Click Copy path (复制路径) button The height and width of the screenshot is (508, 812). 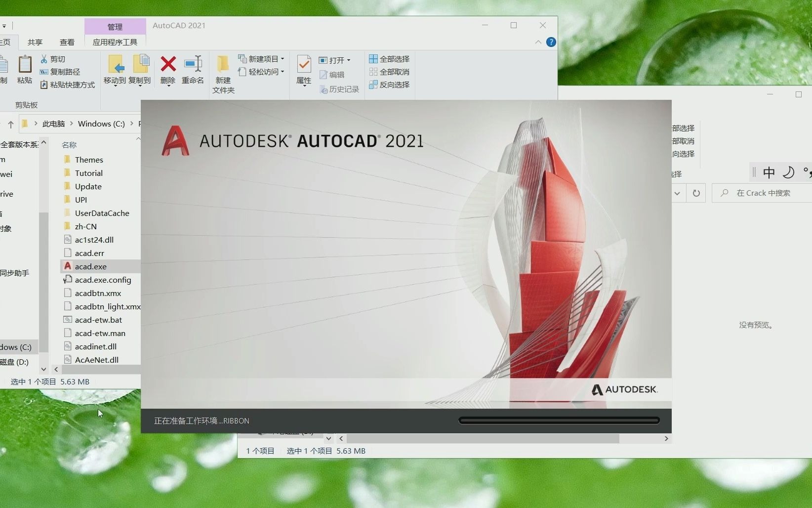click(60, 72)
